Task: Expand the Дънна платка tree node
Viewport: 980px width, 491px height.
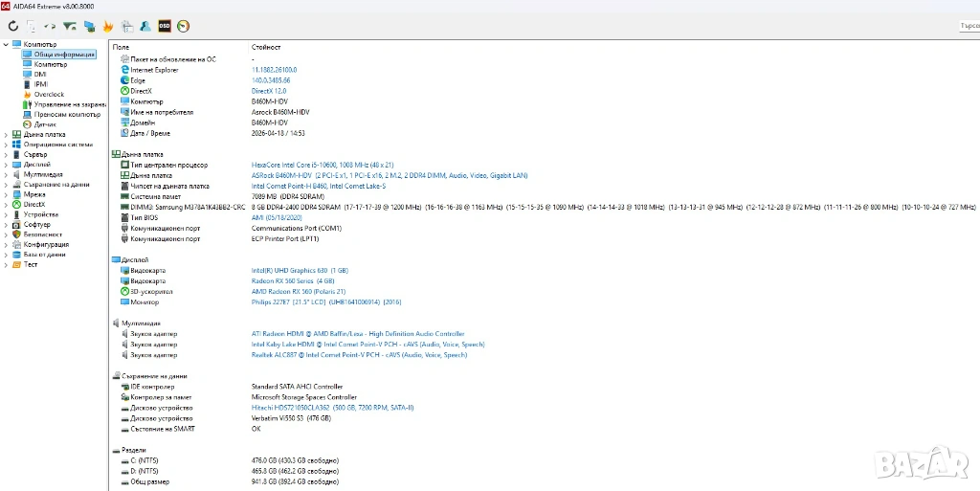Action: pos(6,135)
